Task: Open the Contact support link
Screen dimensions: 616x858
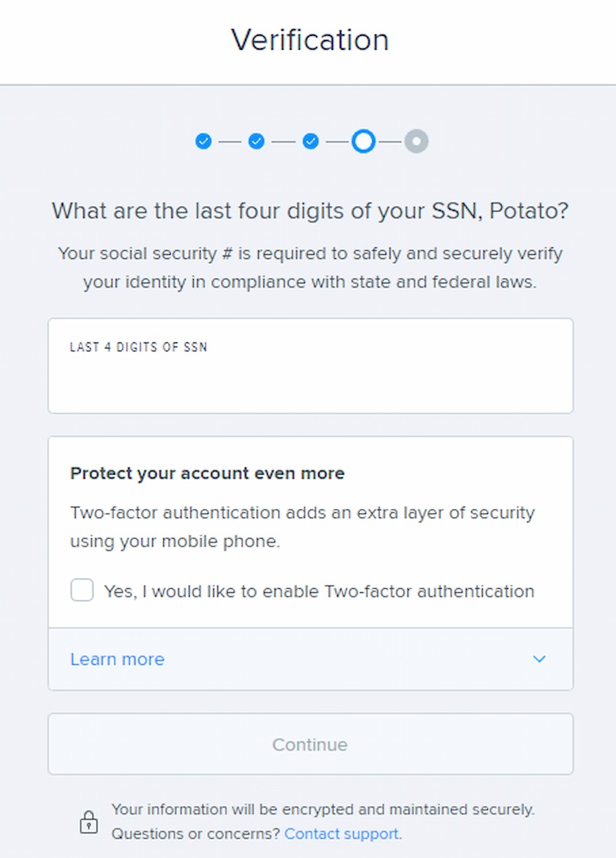Action: [x=341, y=833]
